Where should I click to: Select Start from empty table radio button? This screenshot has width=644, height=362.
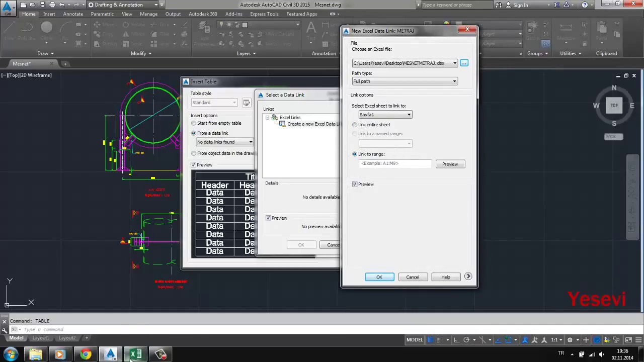point(194,123)
